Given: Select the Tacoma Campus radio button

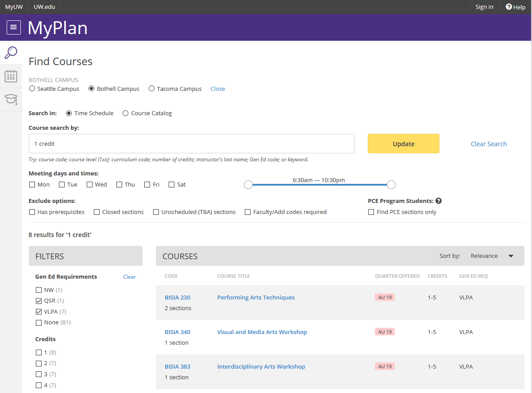Looking at the screenshot, I should (x=152, y=89).
